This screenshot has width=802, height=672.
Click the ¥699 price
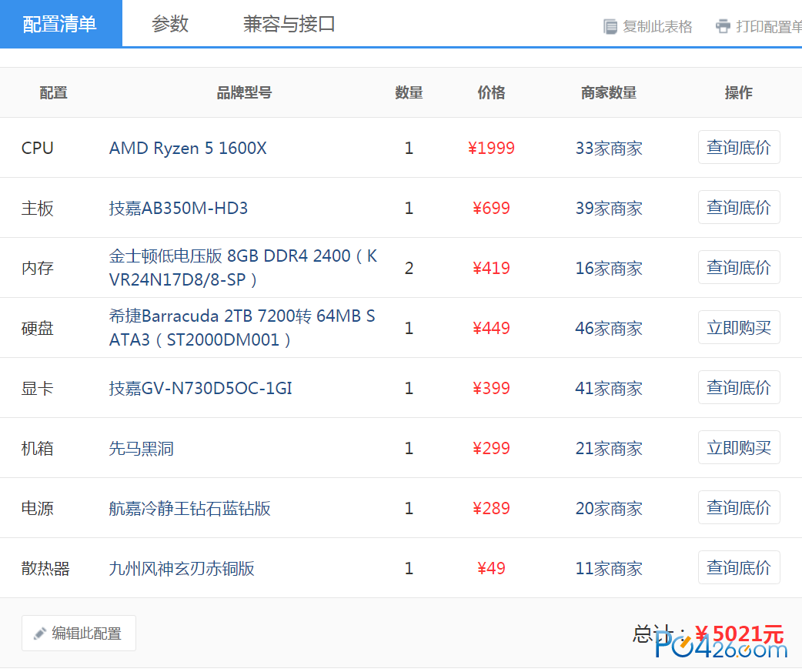pyautogui.click(x=491, y=208)
